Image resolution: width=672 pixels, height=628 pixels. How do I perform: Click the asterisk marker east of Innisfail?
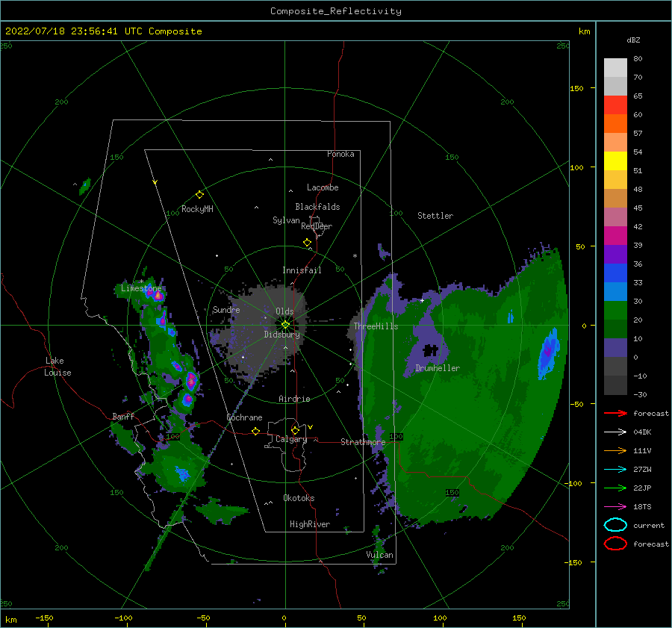click(355, 256)
